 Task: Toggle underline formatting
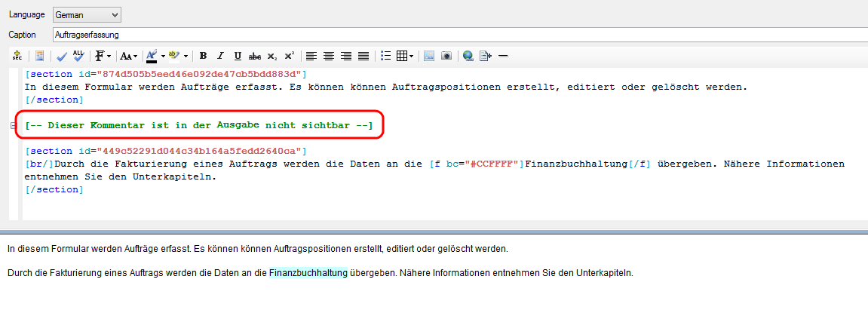tap(238, 56)
